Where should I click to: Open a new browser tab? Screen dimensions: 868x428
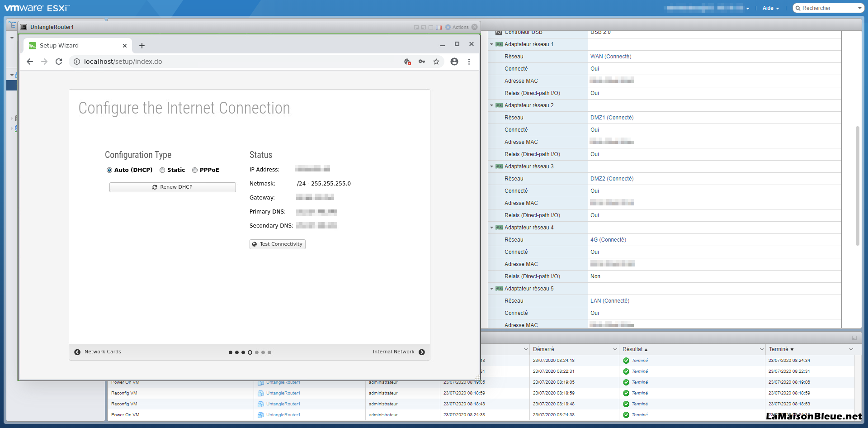click(142, 46)
